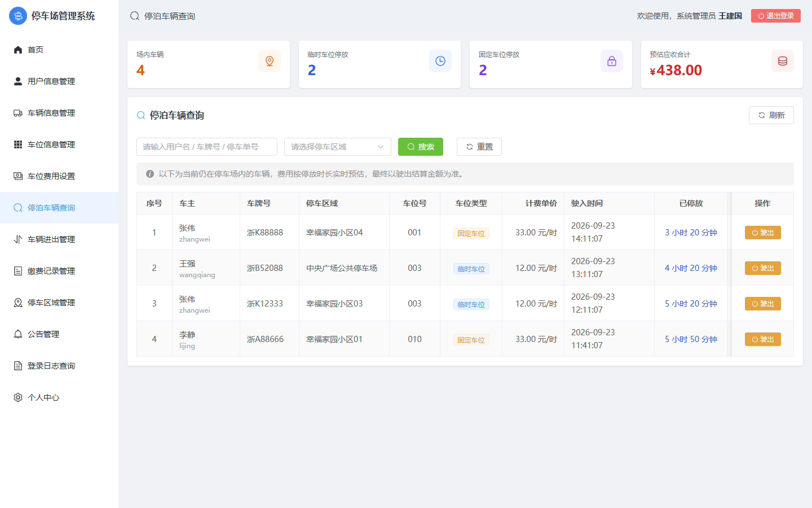This screenshot has height=508, width=812.
Task: Click the 重置 button
Action: pyautogui.click(x=479, y=147)
